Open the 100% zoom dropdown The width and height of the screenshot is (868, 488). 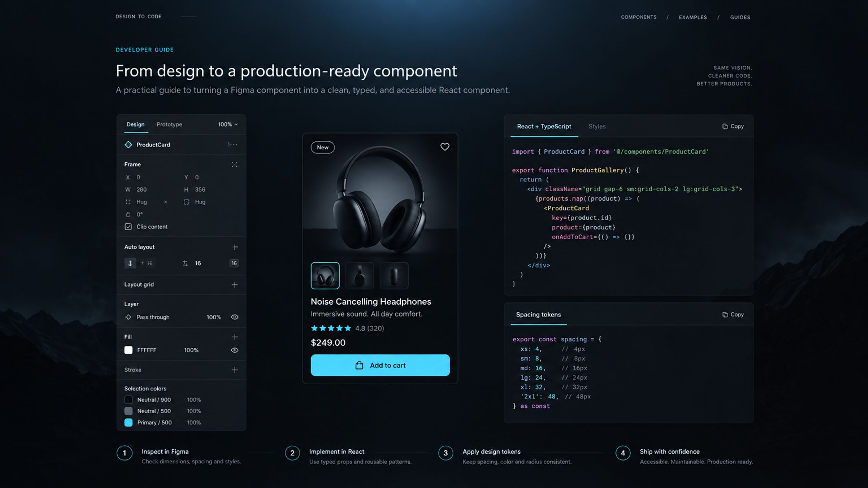pos(228,124)
